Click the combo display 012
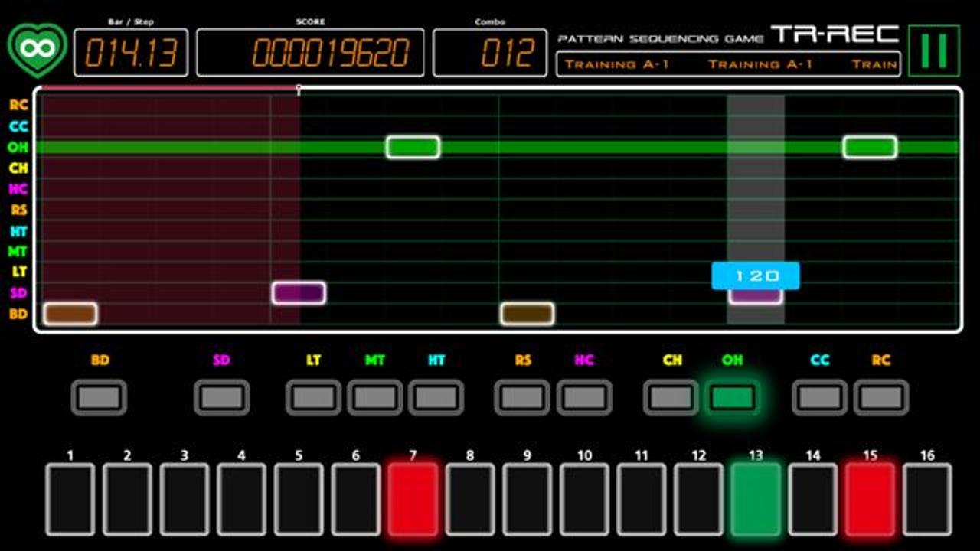 [490, 53]
